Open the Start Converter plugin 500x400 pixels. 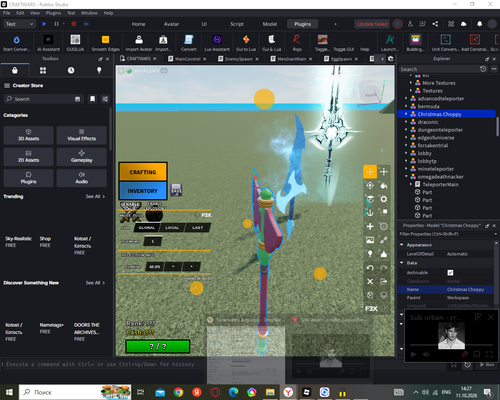click(16, 43)
